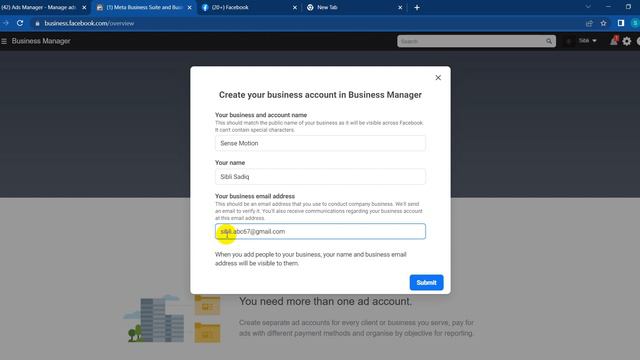The image size is (640, 360).
Task: Bookmark this page with the star icon
Action: pyautogui.click(x=604, y=23)
